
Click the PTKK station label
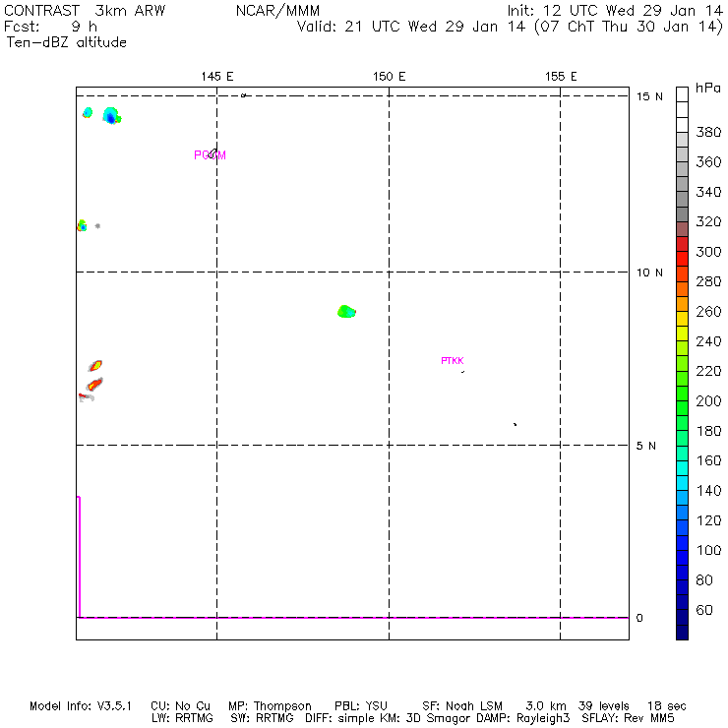click(x=453, y=361)
